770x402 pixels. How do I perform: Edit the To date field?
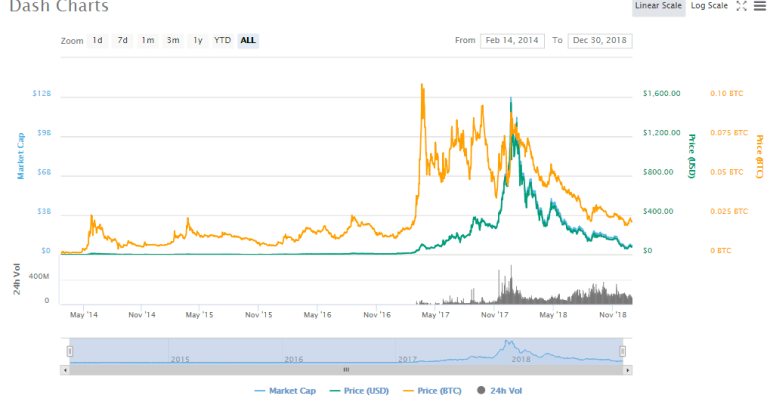(600, 41)
